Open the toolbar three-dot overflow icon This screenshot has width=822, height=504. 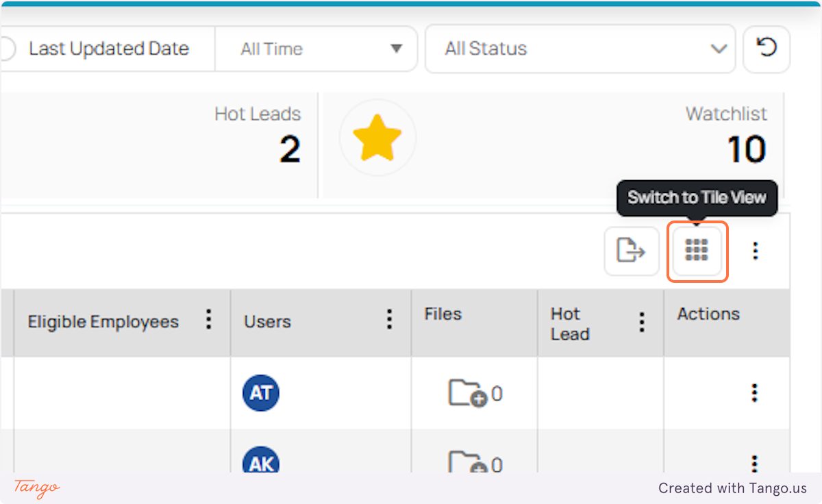[754, 251]
